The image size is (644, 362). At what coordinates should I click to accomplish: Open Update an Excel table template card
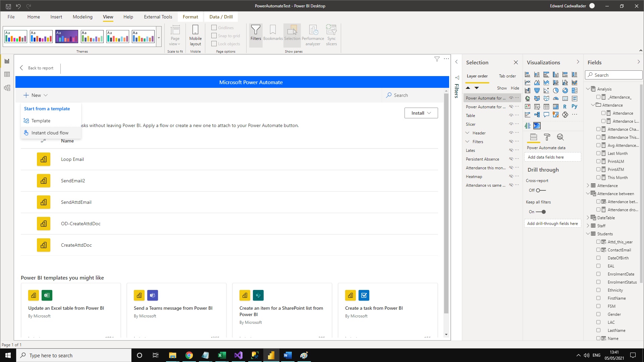click(x=71, y=310)
